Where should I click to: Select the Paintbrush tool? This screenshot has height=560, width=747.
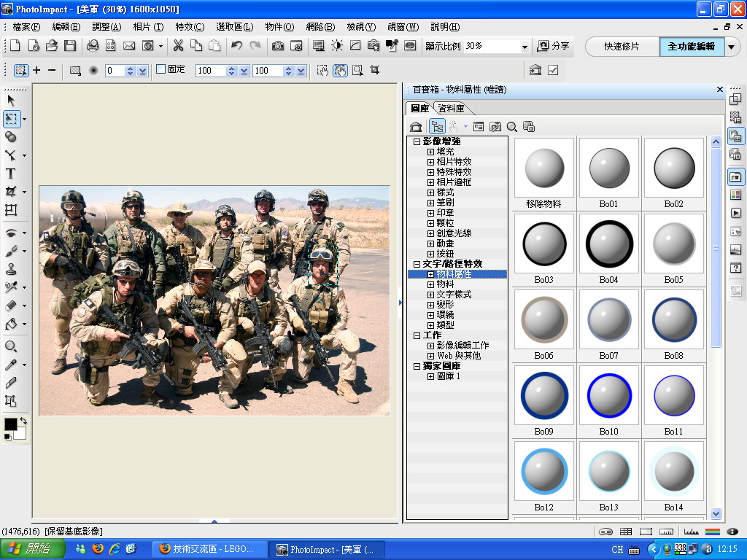point(11,251)
